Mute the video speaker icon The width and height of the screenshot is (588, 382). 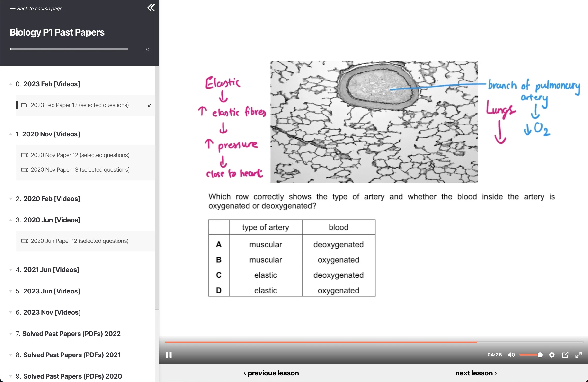coord(511,355)
